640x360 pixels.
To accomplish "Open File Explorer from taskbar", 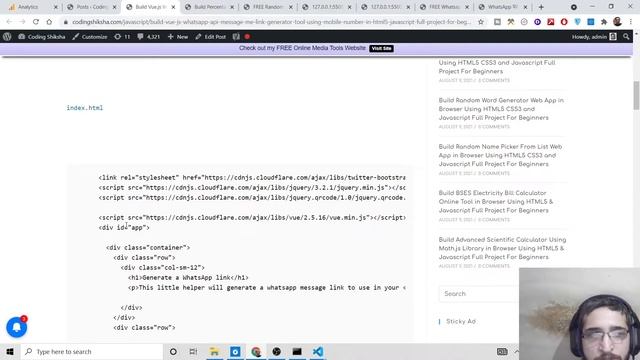I will point(214,351).
